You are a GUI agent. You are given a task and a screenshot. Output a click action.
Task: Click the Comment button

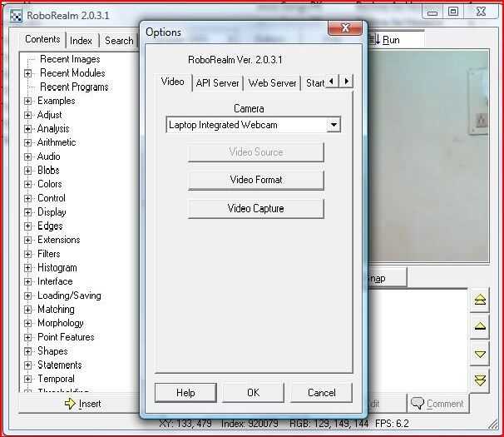coord(437,404)
